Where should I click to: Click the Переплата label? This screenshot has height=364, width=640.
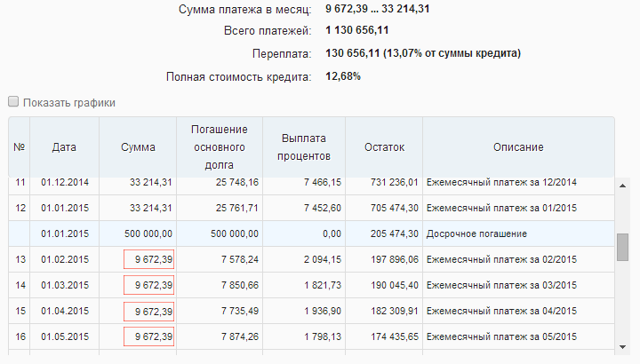(282, 54)
